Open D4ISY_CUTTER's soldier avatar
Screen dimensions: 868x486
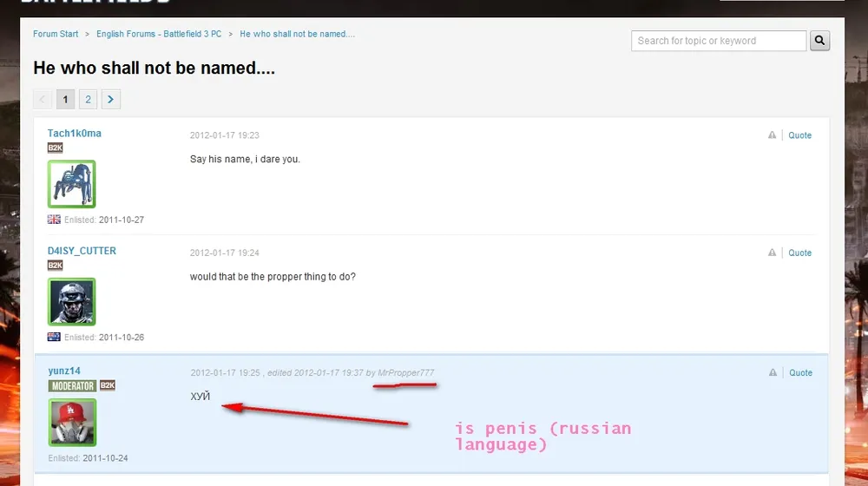(x=71, y=302)
